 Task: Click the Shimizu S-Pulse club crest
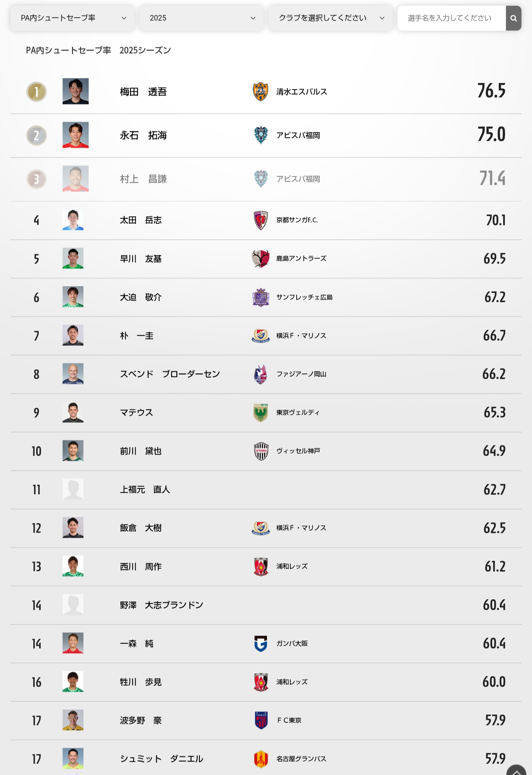260,92
